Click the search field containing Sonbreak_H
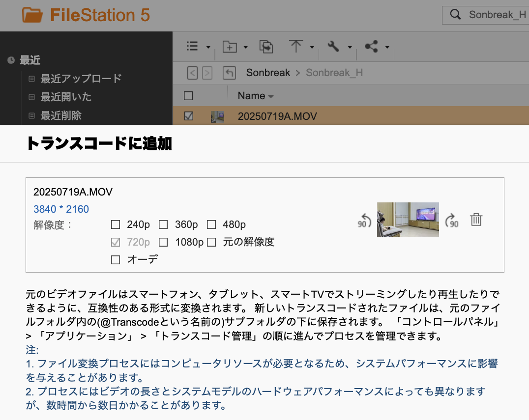 497,15
